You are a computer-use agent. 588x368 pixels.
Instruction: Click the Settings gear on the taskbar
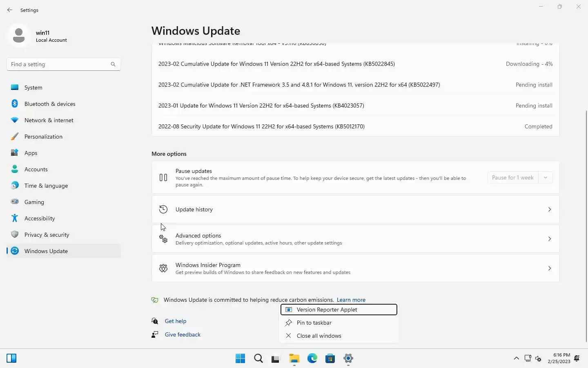(348, 359)
